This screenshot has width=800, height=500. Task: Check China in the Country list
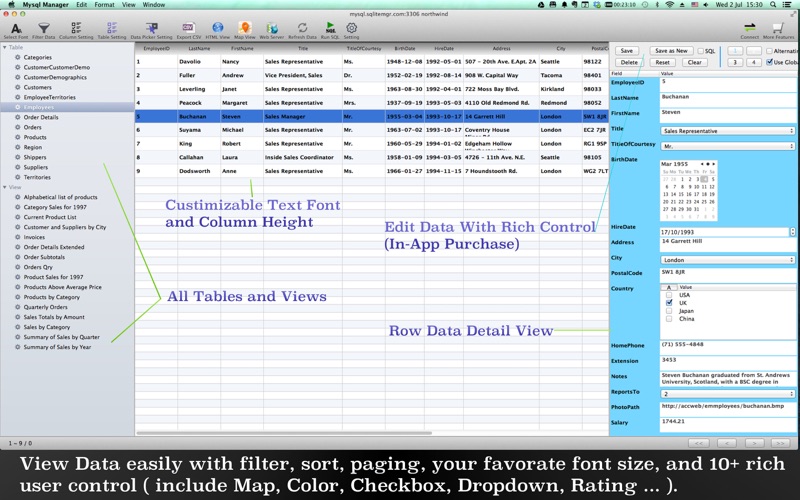point(669,319)
